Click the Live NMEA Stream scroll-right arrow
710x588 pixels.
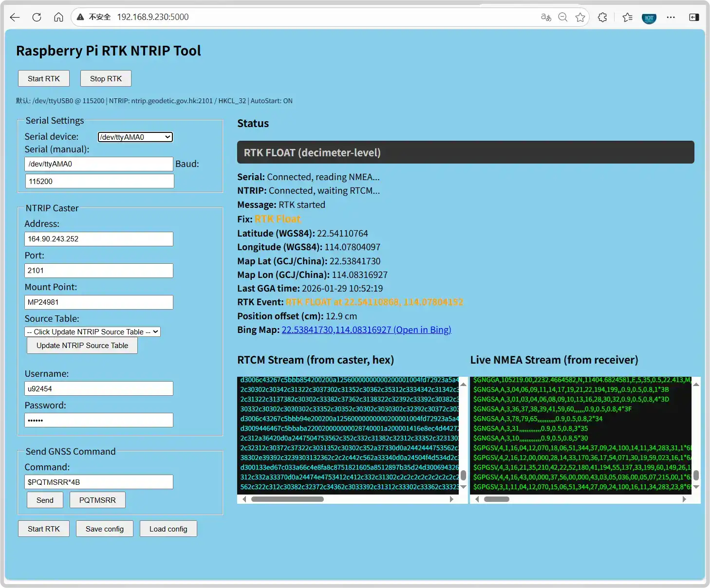[684, 499]
